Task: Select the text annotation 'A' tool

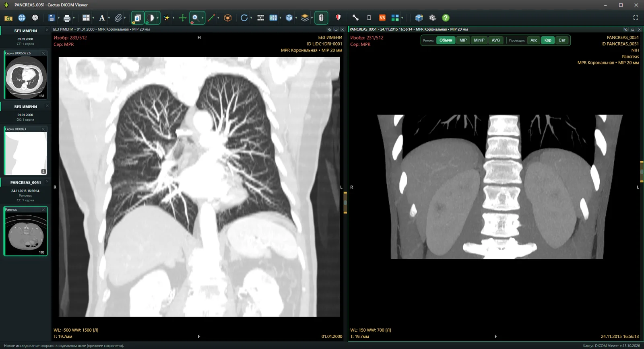Action: coord(102,18)
